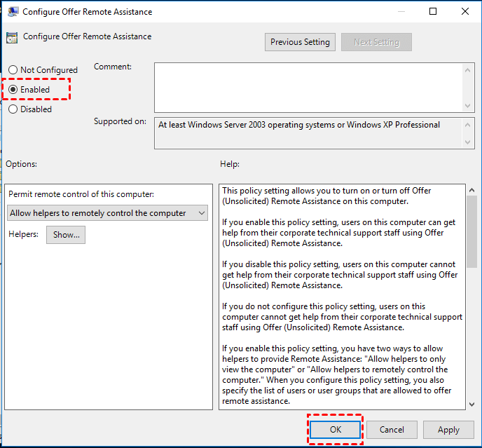Close the Configure Offer Remote Assistance window
The image size is (482, 448).
[x=465, y=12]
